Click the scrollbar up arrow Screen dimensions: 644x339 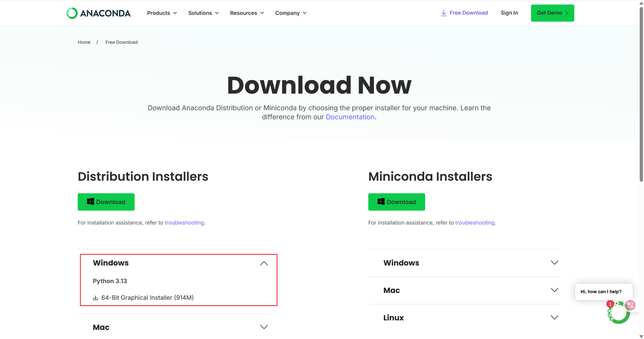[641, 3]
